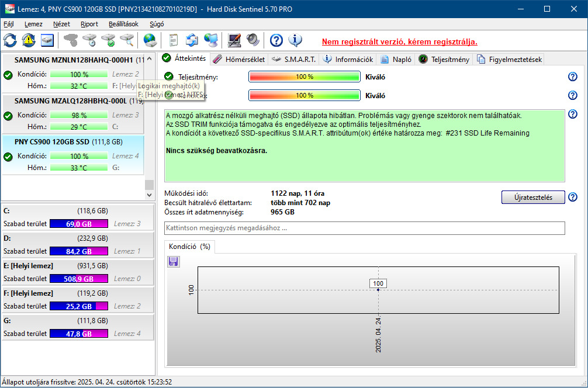588x388 pixels.
Task: Click the monitor with screwdriver configuration icon
Action: pos(234,40)
